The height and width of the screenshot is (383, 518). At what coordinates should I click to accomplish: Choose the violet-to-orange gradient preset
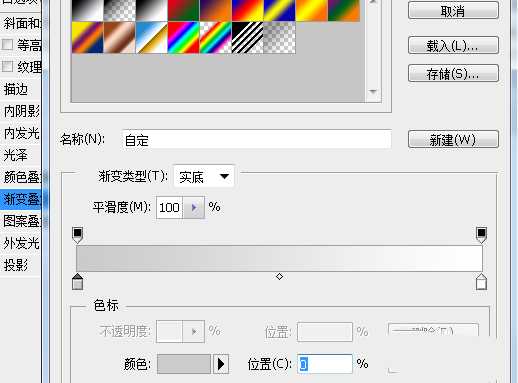pos(215,10)
